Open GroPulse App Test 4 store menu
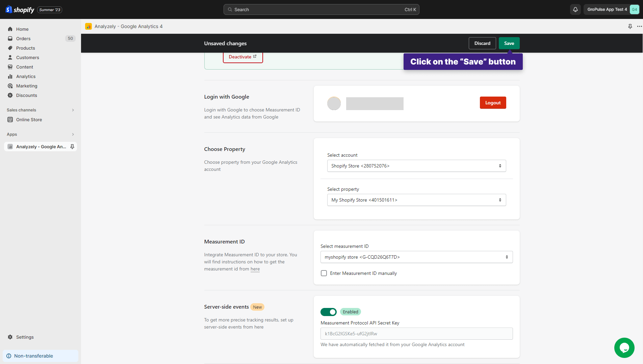 click(611, 9)
